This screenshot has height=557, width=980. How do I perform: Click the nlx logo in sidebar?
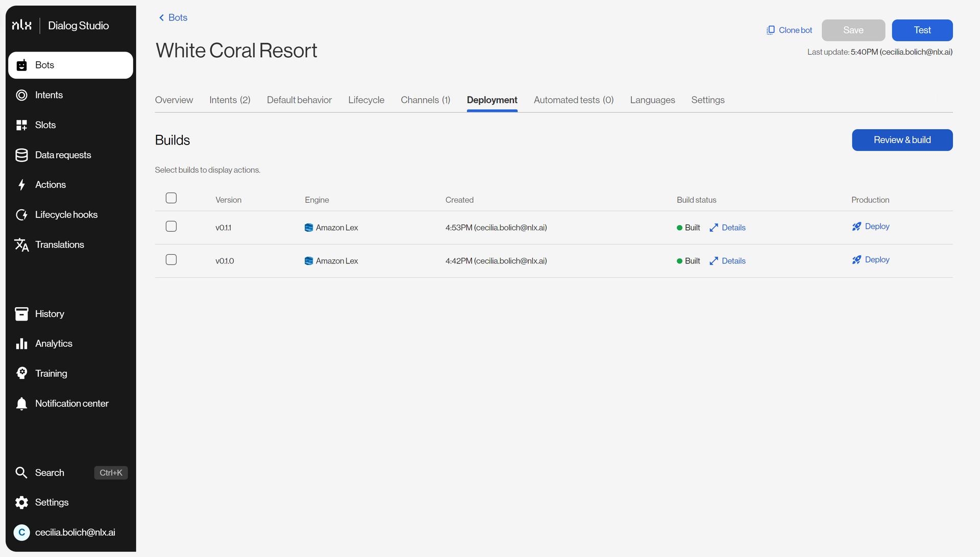coord(21,25)
